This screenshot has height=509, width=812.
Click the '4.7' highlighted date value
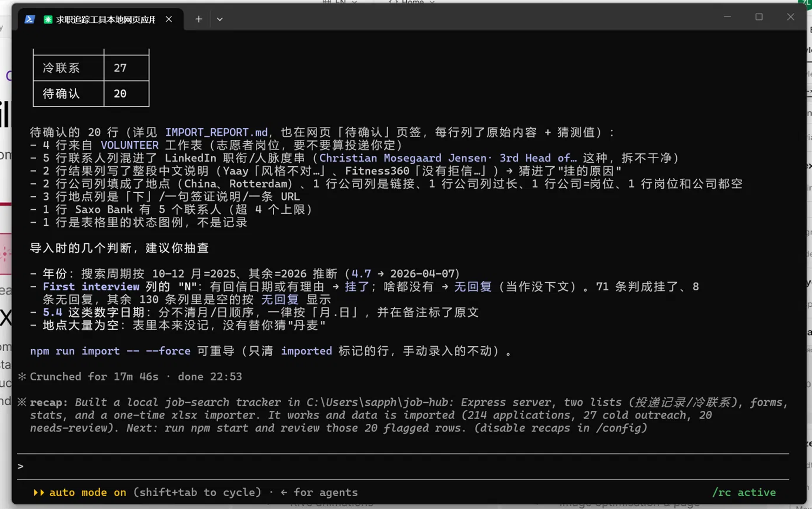tap(361, 273)
